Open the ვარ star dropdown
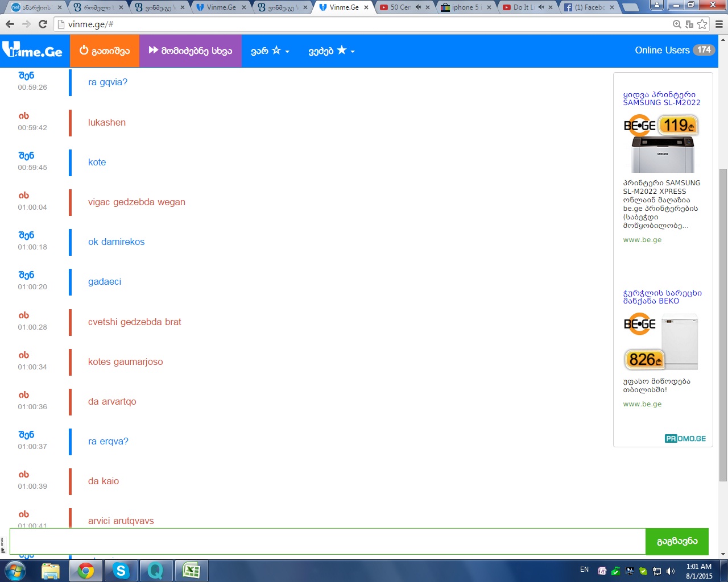 (270, 51)
